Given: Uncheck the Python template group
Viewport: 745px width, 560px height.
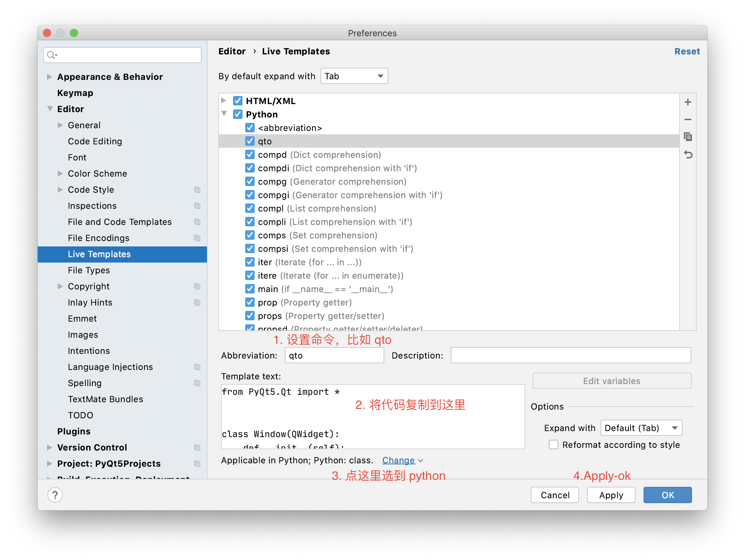Looking at the screenshot, I should pos(237,114).
